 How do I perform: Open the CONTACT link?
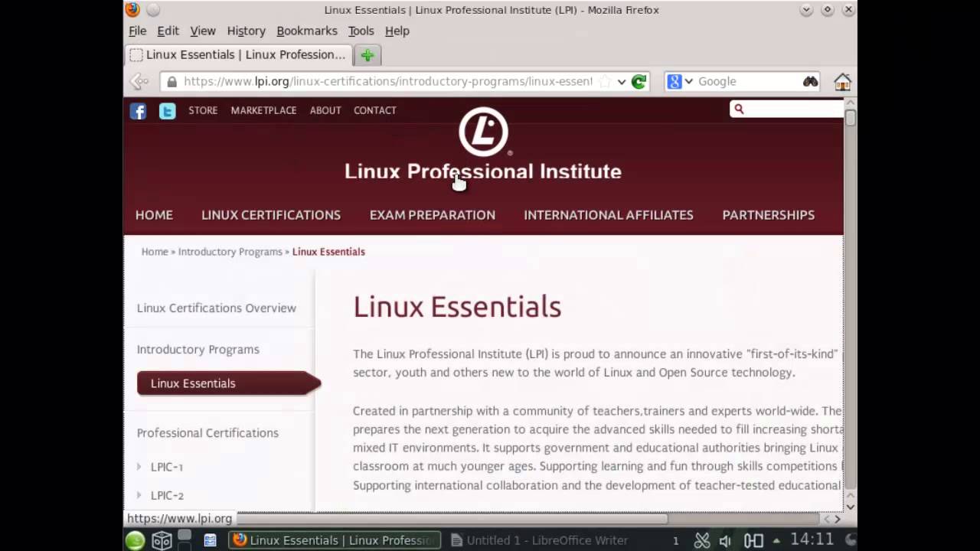click(375, 110)
